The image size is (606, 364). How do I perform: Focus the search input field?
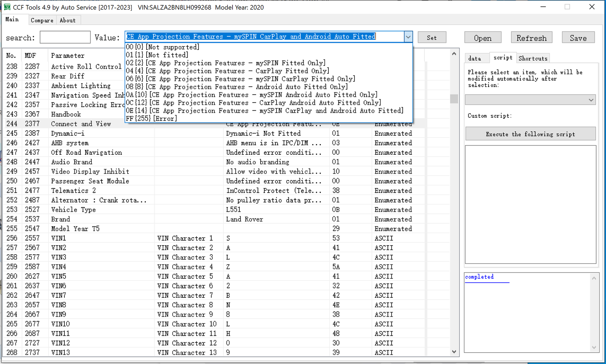(x=65, y=37)
